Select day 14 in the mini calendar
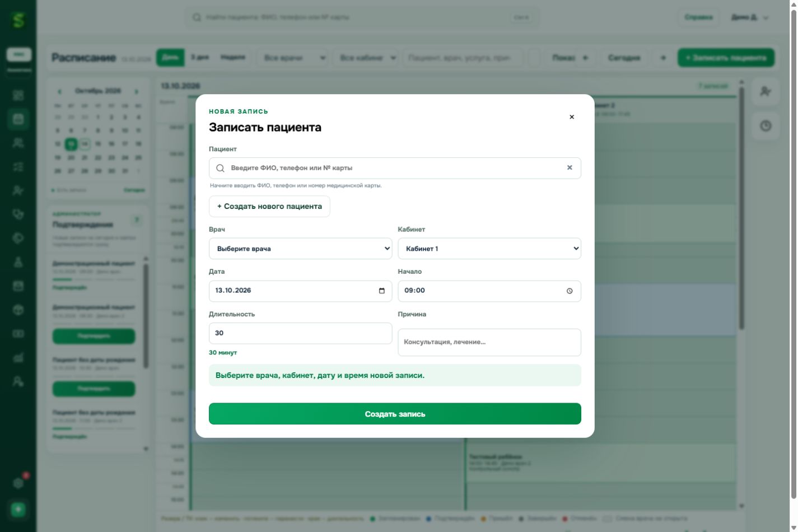798x532 pixels. tap(85, 144)
